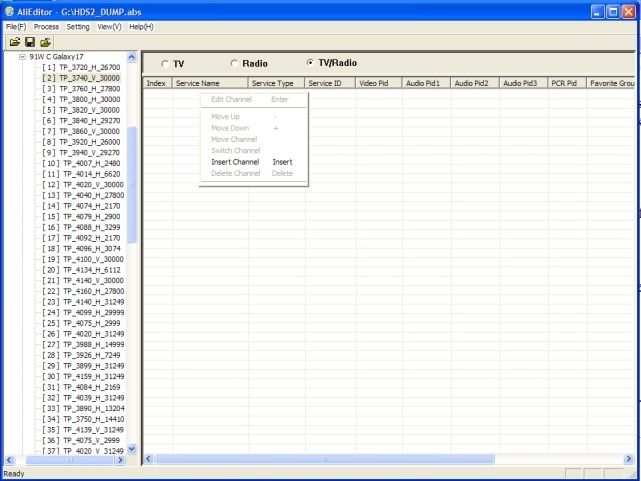Select the TV/Radio radio button
Screen dimensions: 641x481
[310, 63]
